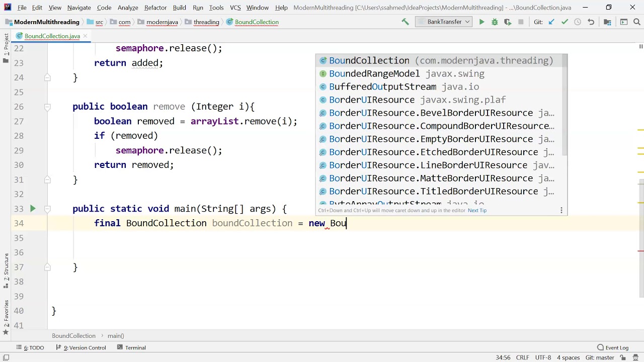
Task: Revert changes with the rollback icon
Action: coord(591,22)
